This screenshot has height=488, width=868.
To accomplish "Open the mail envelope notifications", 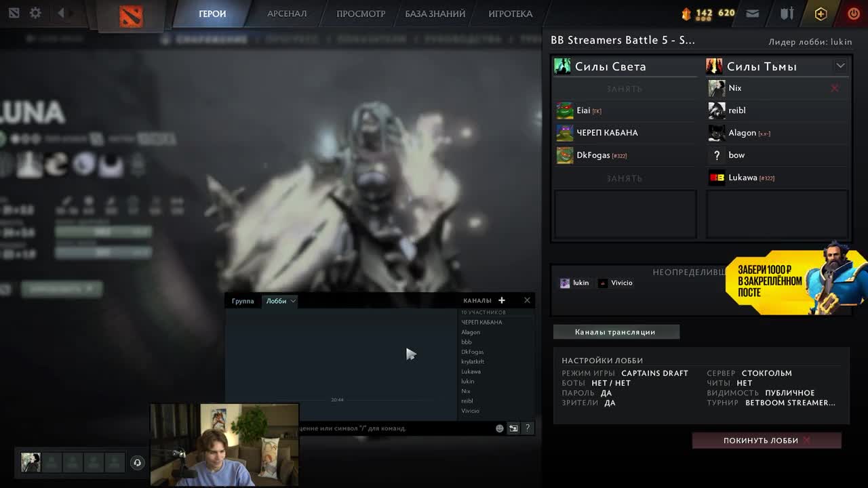I will click(752, 14).
